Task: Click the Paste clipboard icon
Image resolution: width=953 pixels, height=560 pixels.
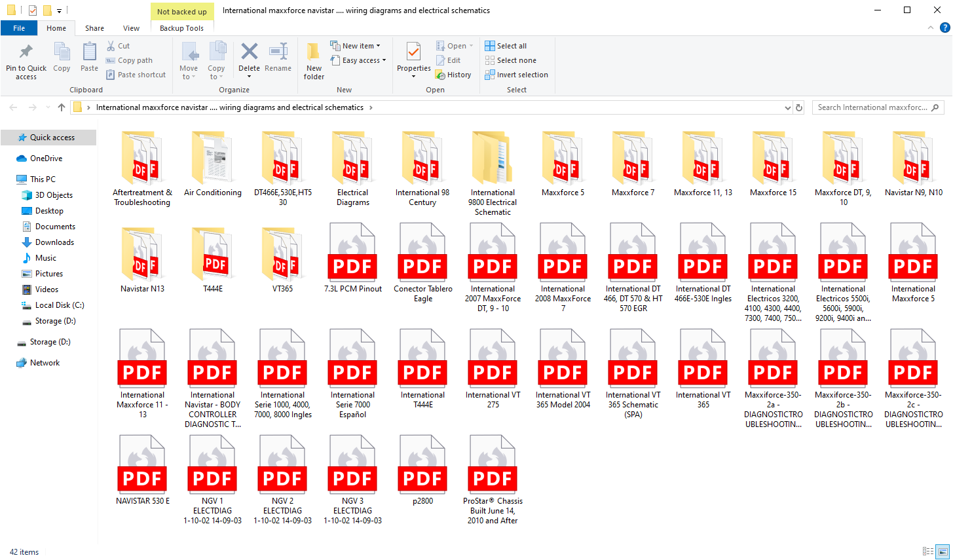Action: point(89,52)
